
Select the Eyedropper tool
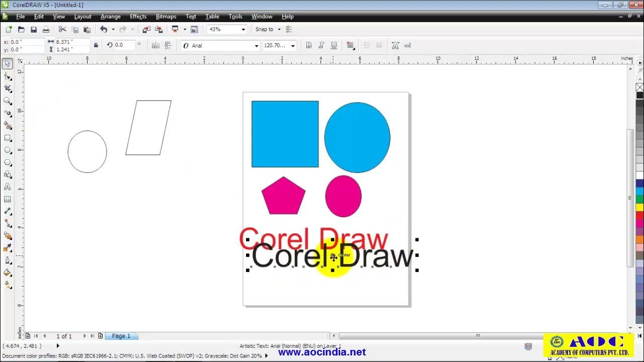click(x=8, y=248)
